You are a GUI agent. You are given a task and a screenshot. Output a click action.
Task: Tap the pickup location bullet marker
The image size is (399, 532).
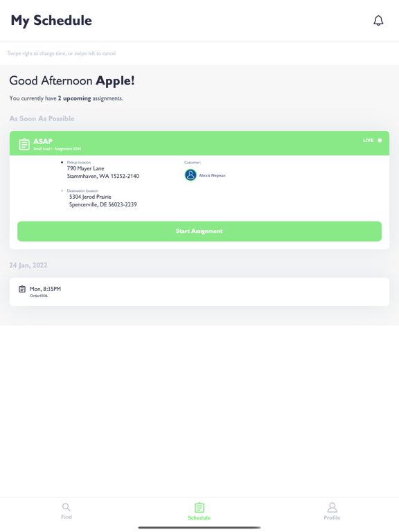click(62, 162)
